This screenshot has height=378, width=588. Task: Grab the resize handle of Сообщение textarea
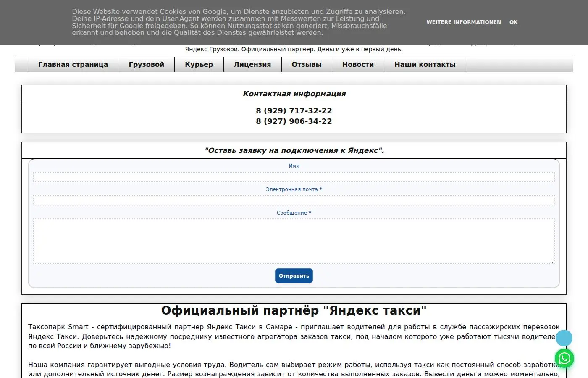point(552,261)
